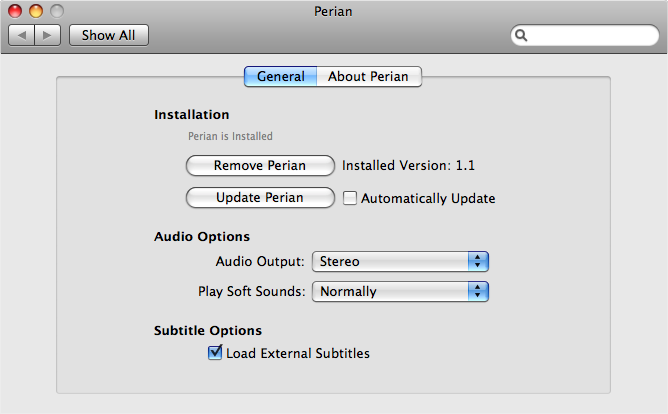Click the forward navigation arrow
The image size is (668, 414).
point(48,35)
